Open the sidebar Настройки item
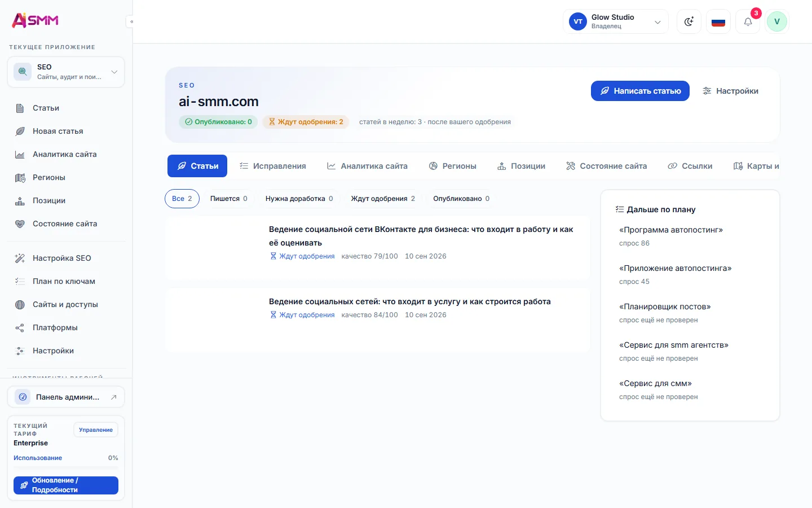Image resolution: width=812 pixels, height=508 pixels. click(x=66, y=351)
